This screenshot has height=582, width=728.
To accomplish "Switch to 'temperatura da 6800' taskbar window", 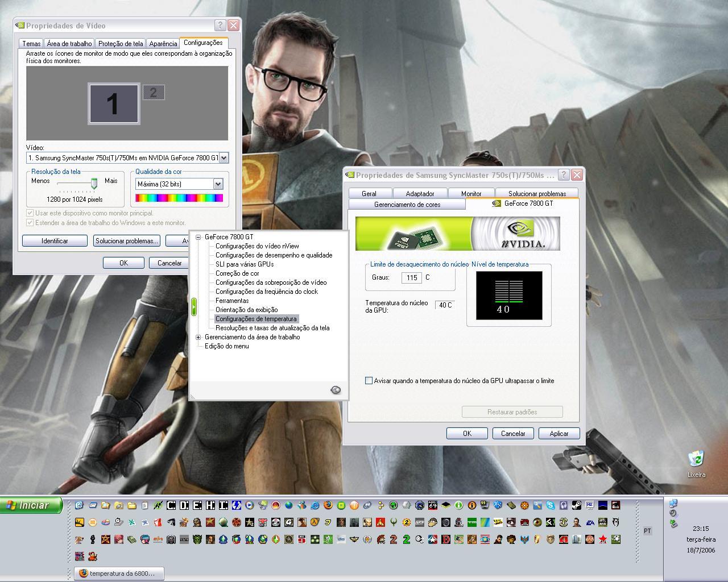I will pos(119,573).
